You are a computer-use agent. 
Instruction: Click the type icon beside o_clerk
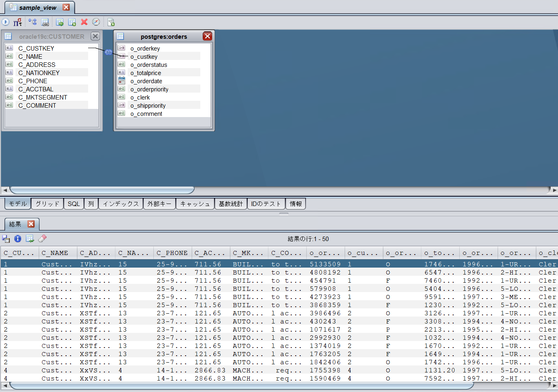[x=122, y=97]
